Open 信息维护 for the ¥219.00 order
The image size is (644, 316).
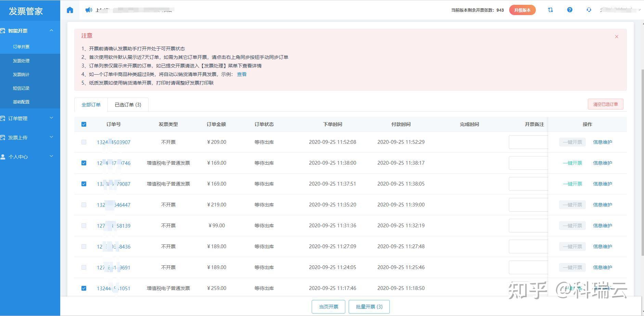(603, 205)
